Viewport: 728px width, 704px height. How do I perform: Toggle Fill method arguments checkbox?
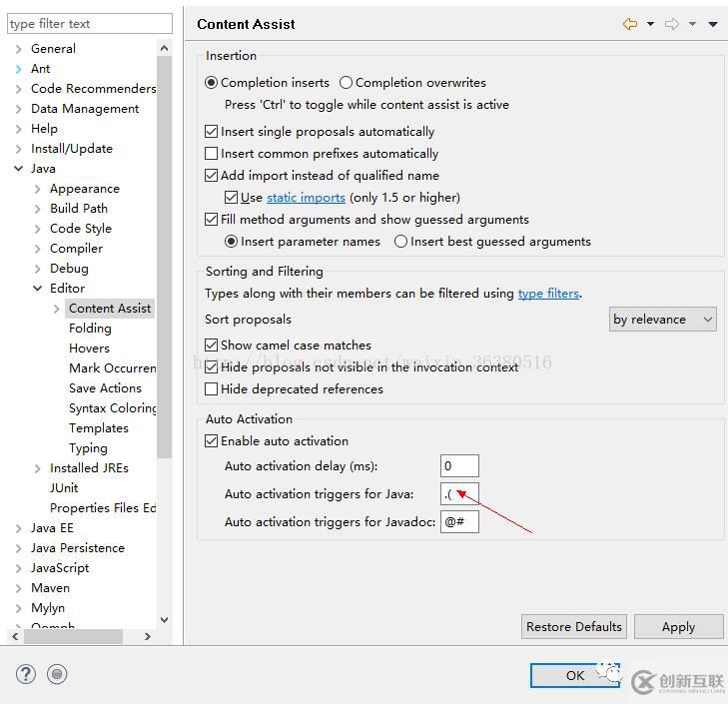point(211,219)
